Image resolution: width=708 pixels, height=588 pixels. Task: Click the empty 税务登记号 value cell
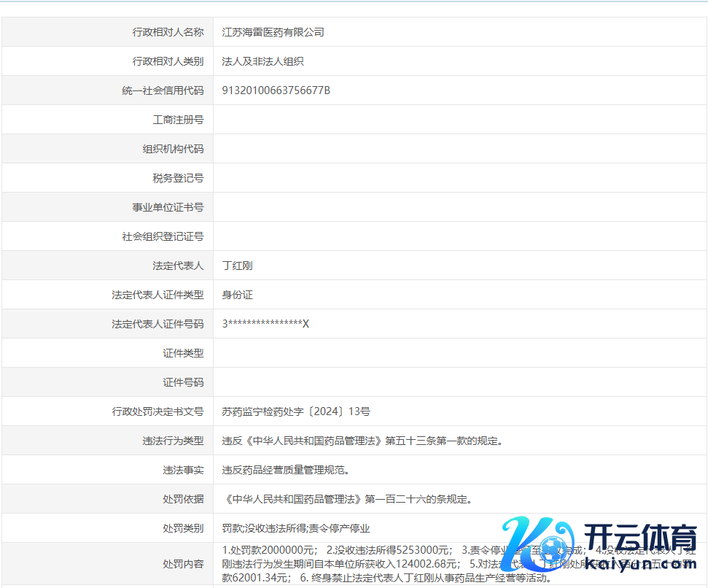[459, 178]
